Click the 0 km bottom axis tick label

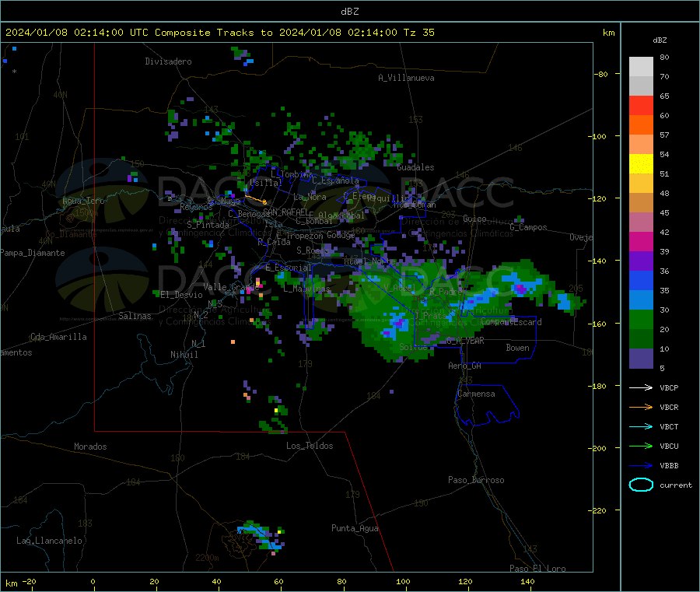[x=93, y=581]
